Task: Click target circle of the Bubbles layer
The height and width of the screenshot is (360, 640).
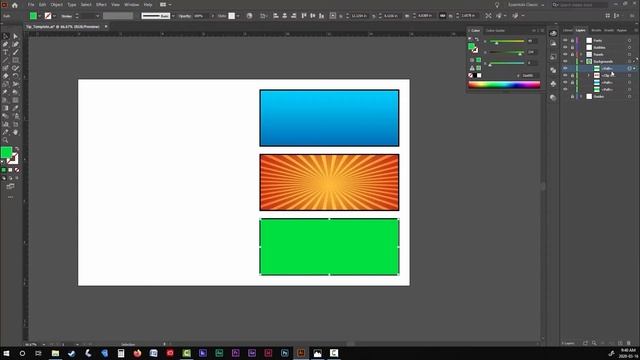Action: coord(629,47)
